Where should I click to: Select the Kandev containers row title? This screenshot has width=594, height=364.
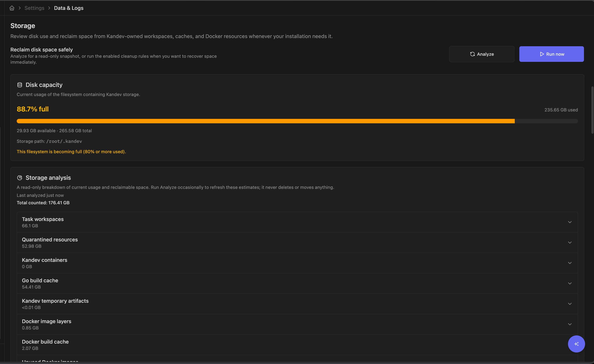click(x=45, y=260)
